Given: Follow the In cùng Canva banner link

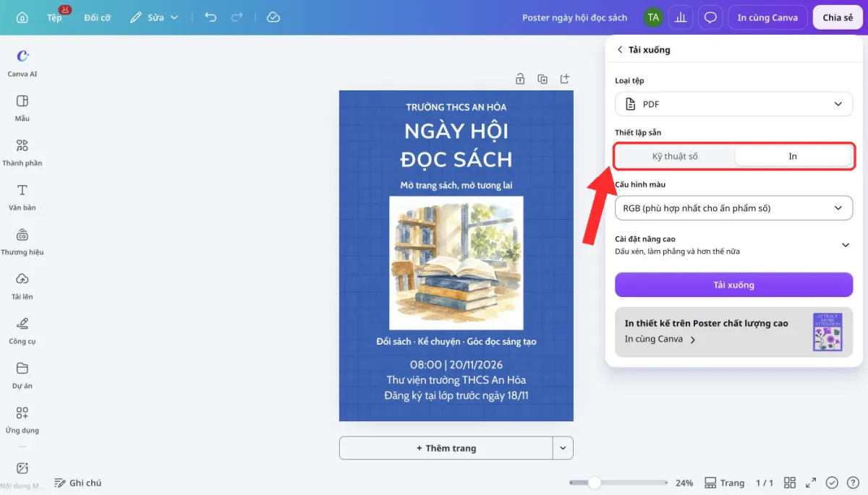Looking at the screenshot, I should coord(660,339).
